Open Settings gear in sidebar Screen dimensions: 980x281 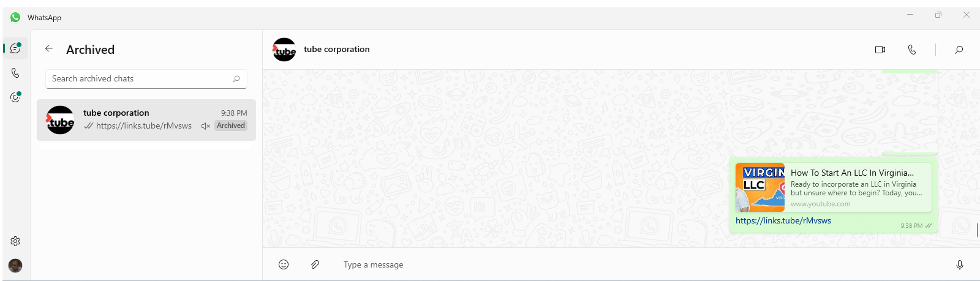pos(15,241)
